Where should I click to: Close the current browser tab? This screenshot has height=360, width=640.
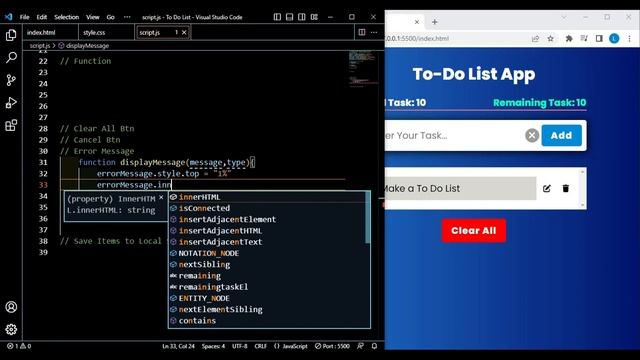417,22
